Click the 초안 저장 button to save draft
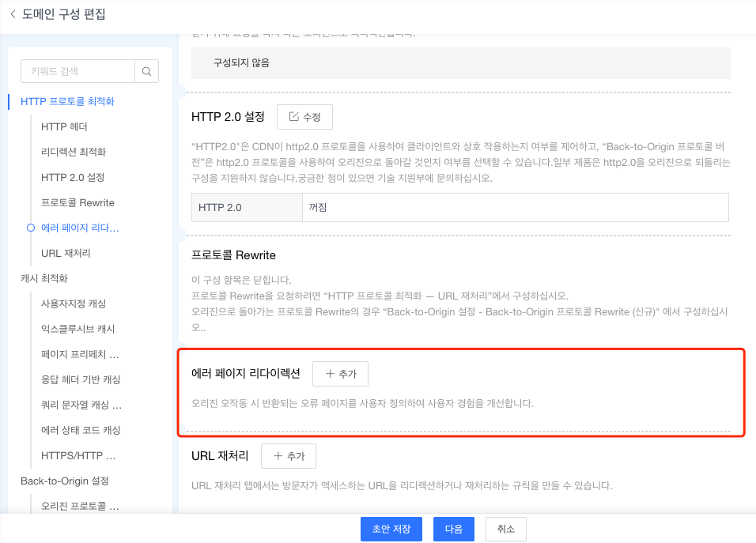 pos(391,530)
